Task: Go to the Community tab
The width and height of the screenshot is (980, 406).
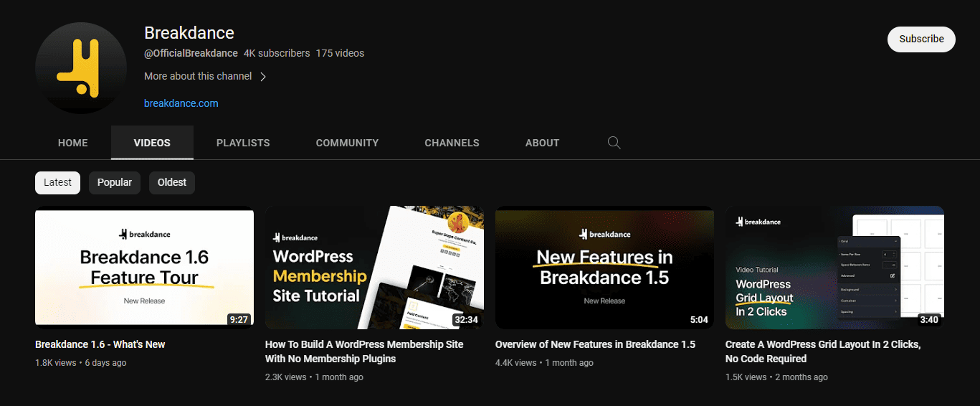Action: 347,143
